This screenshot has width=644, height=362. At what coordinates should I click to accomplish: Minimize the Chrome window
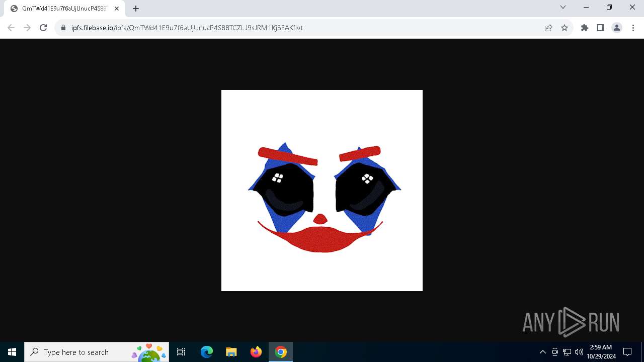click(586, 7)
